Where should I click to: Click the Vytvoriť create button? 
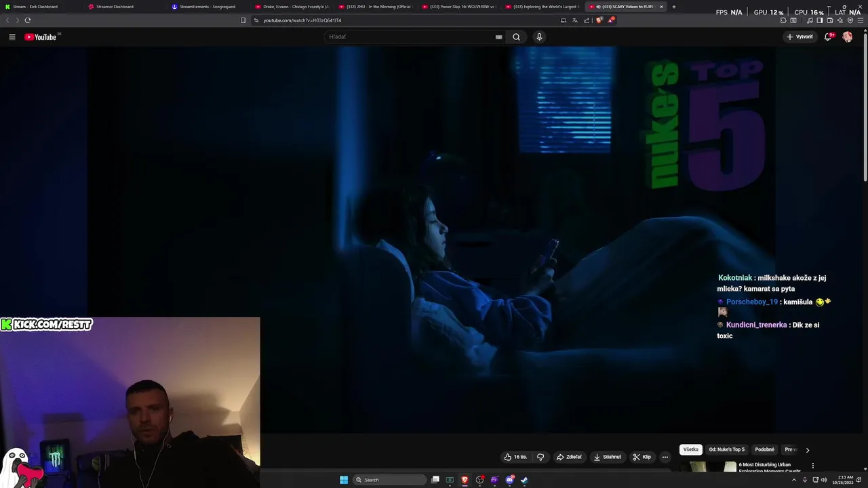[x=800, y=37]
